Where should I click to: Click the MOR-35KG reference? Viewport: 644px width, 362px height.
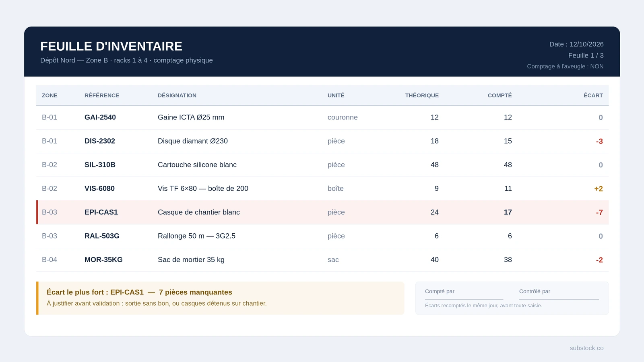(103, 260)
